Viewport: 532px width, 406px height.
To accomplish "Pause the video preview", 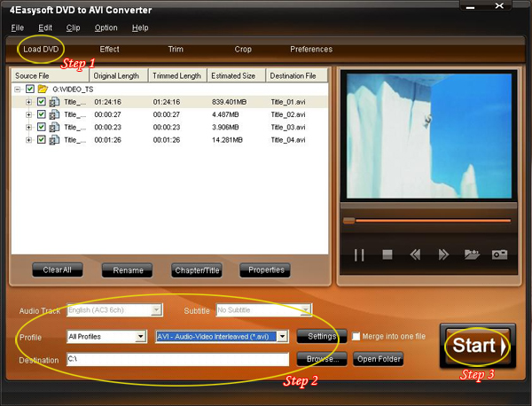I will click(359, 254).
